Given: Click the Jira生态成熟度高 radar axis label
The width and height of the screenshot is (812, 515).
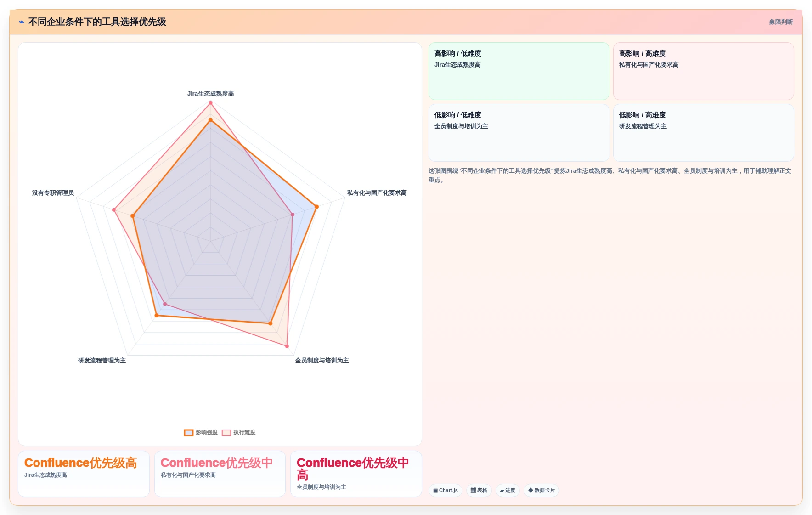Looking at the screenshot, I should coord(210,94).
